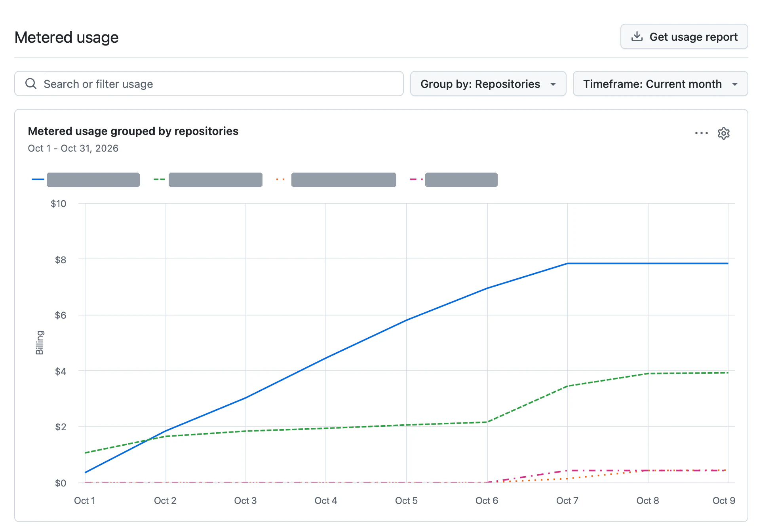The image size is (757, 532).
Task: Toggle the pink dash-dot line legend entry
Action: 453,180
